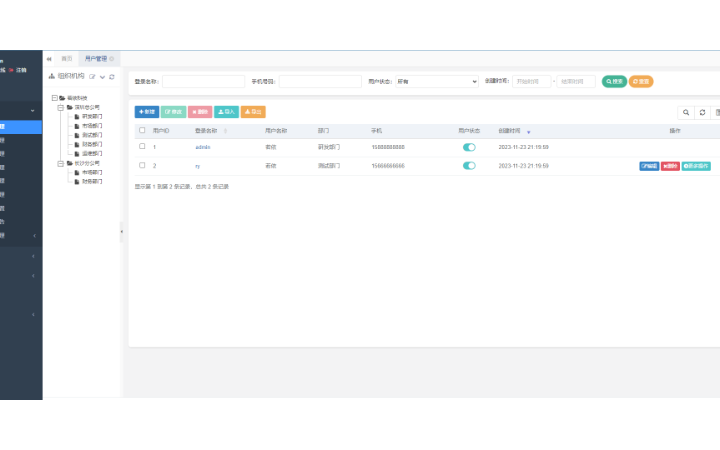This screenshot has width=720, height=450.
Task: Click the 登录名称 input field
Action: pos(203,81)
